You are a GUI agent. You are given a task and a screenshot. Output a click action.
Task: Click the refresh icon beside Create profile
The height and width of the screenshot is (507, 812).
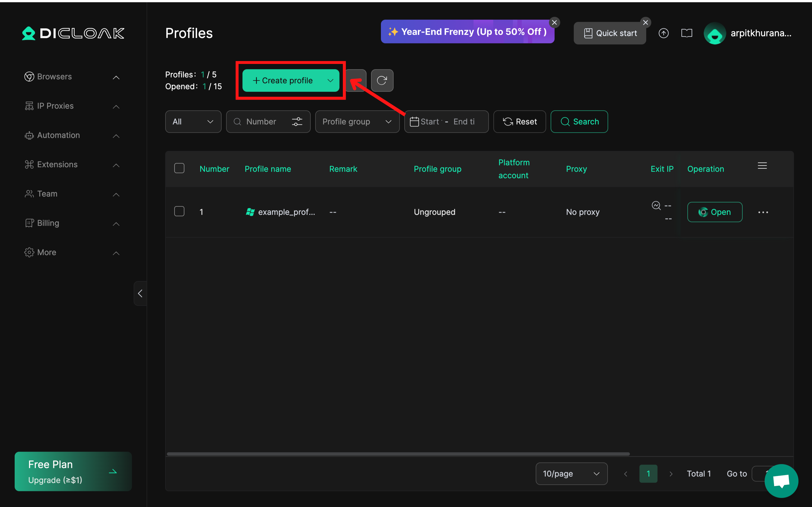pyautogui.click(x=382, y=81)
